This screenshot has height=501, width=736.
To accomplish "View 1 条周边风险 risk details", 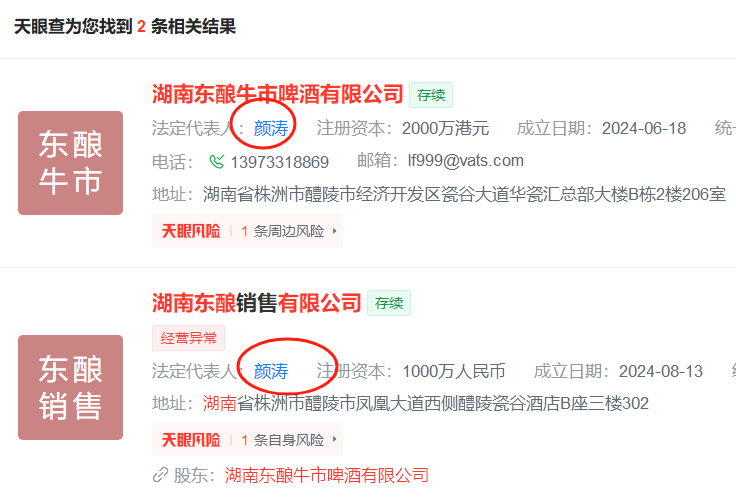I will pos(283,231).
